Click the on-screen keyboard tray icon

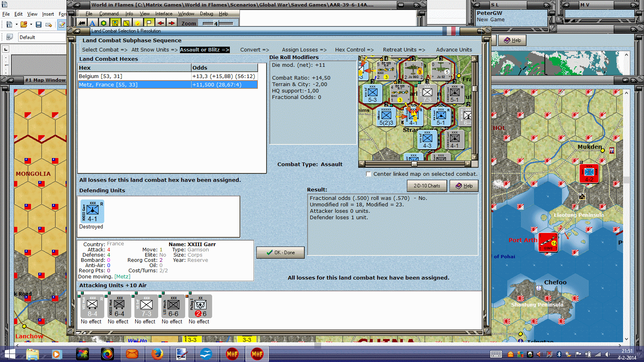[x=496, y=354]
